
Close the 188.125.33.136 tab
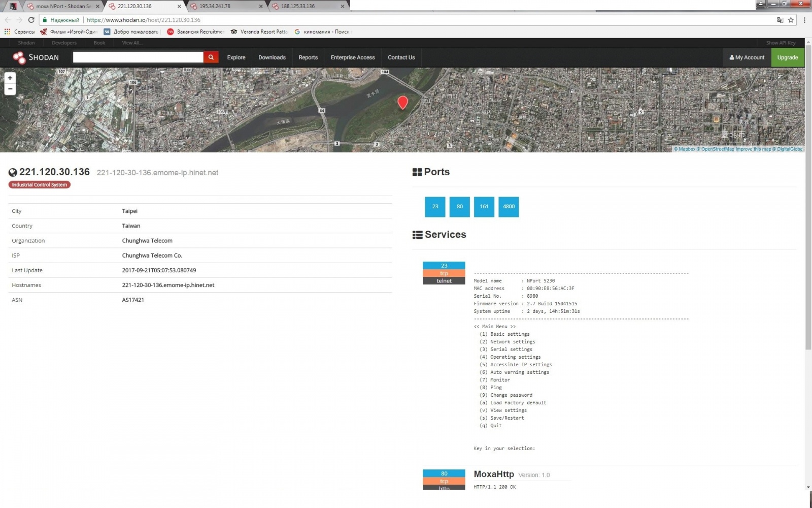click(343, 6)
